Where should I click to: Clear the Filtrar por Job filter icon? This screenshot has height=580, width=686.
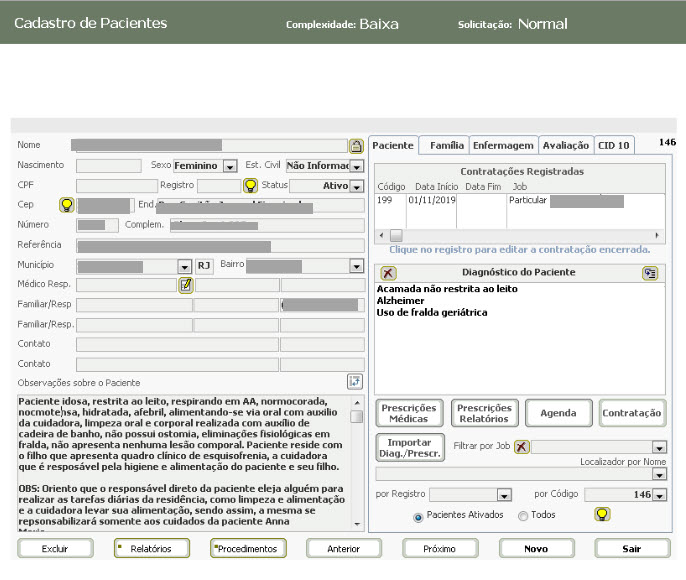coord(521,447)
